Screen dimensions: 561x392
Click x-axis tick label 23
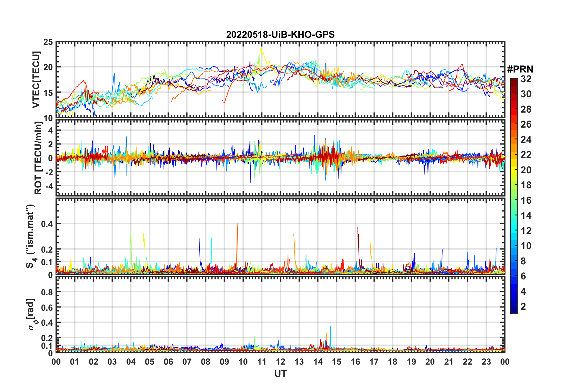486,362
